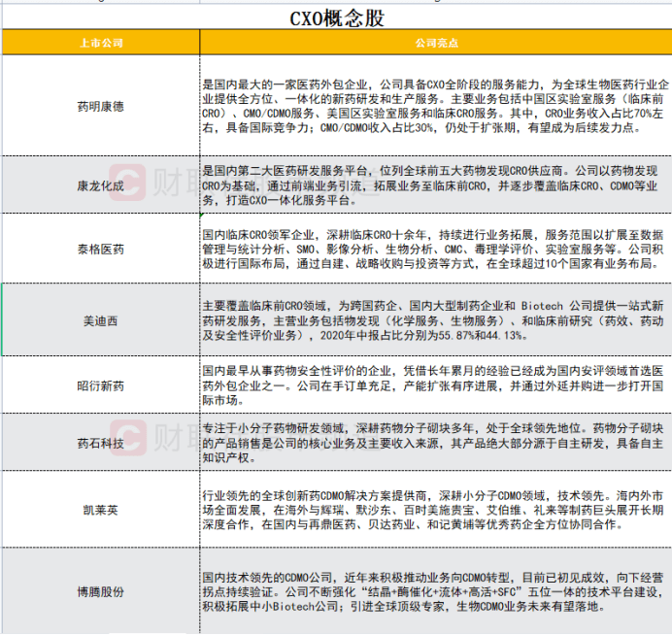672x635 pixels.
Task: Select the 药石科技 highlights description cell
Action: (x=435, y=443)
